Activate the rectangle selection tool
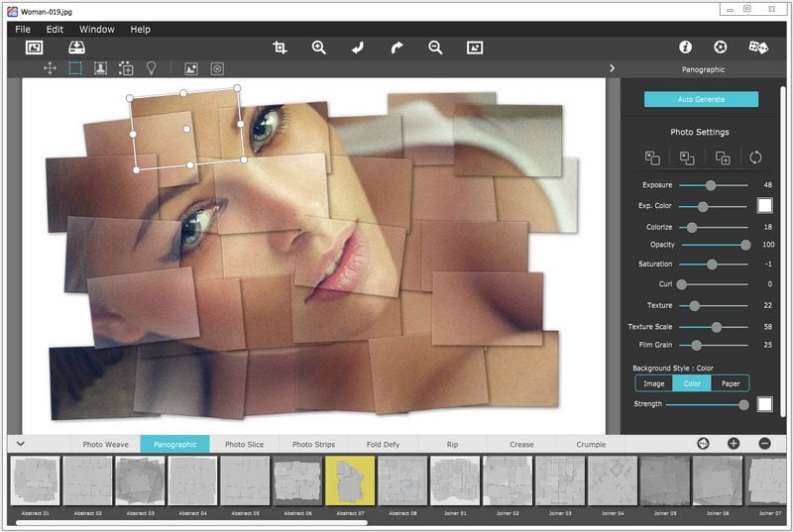This screenshot has width=793, height=532. coord(75,68)
